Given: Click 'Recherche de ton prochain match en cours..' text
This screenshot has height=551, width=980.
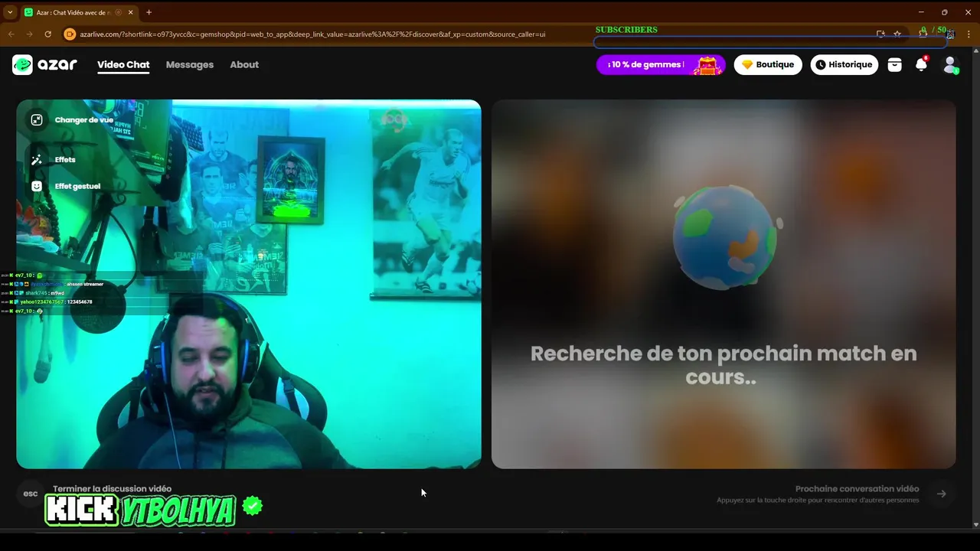Looking at the screenshot, I should (x=723, y=365).
